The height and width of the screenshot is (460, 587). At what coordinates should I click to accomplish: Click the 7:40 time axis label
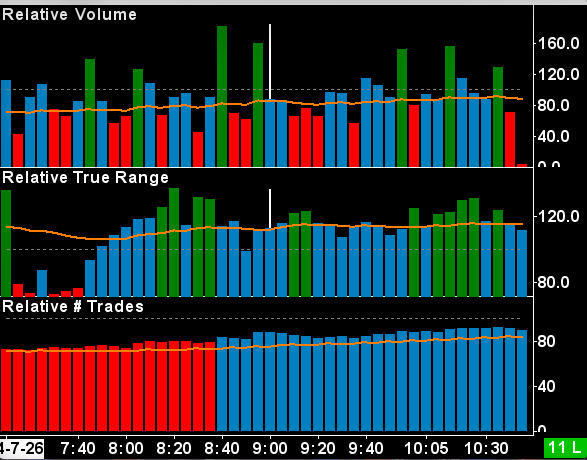tap(79, 448)
